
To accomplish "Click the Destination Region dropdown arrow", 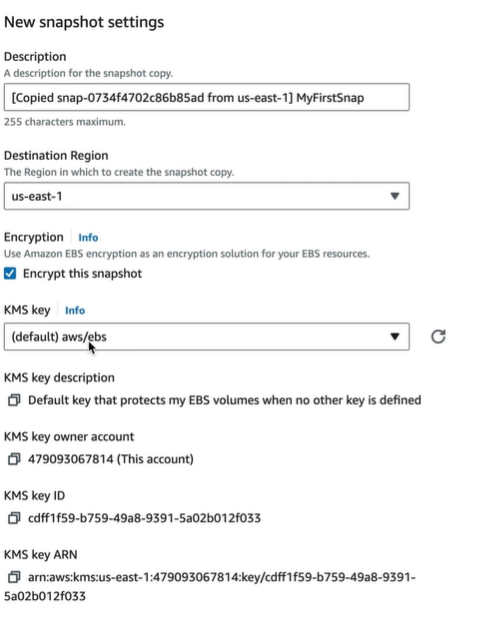I will click(x=394, y=196).
